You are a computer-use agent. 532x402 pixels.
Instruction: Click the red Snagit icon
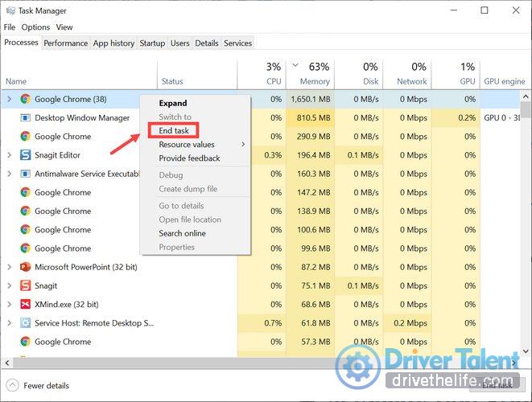(x=25, y=285)
